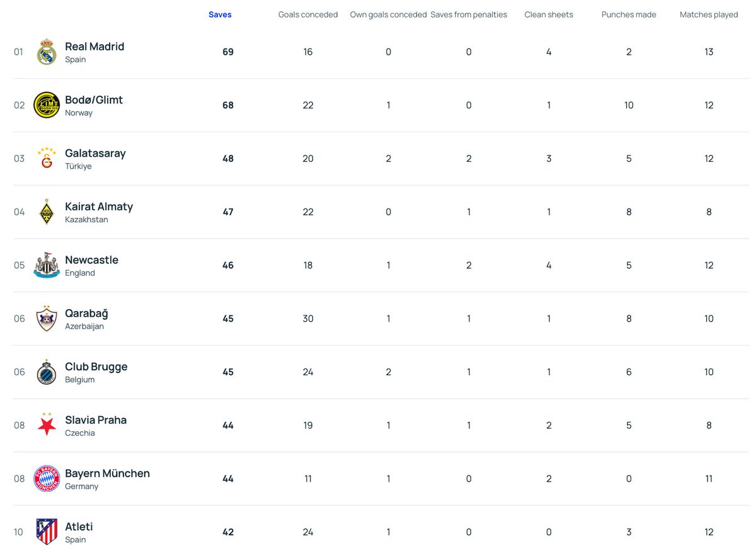
Task: Sort by Own goals conceded header
Action: (388, 14)
